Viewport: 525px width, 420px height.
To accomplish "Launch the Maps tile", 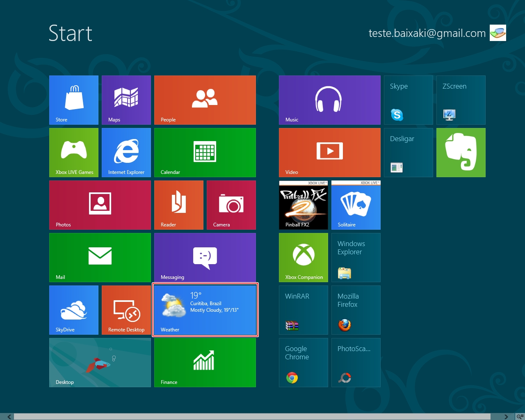I will point(126,100).
